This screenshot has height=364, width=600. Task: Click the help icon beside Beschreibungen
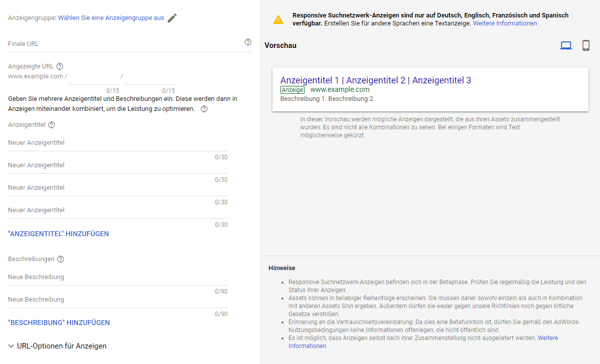pyautogui.click(x=60, y=259)
